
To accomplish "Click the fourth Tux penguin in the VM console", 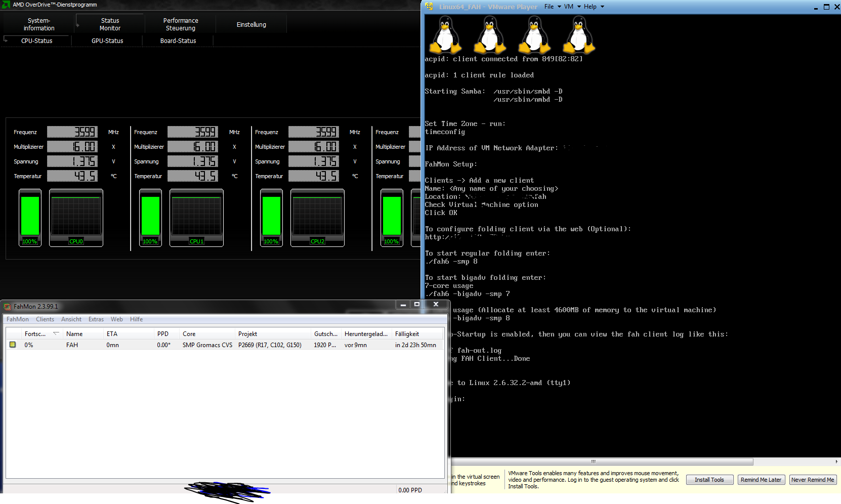I will tap(579, 34).
